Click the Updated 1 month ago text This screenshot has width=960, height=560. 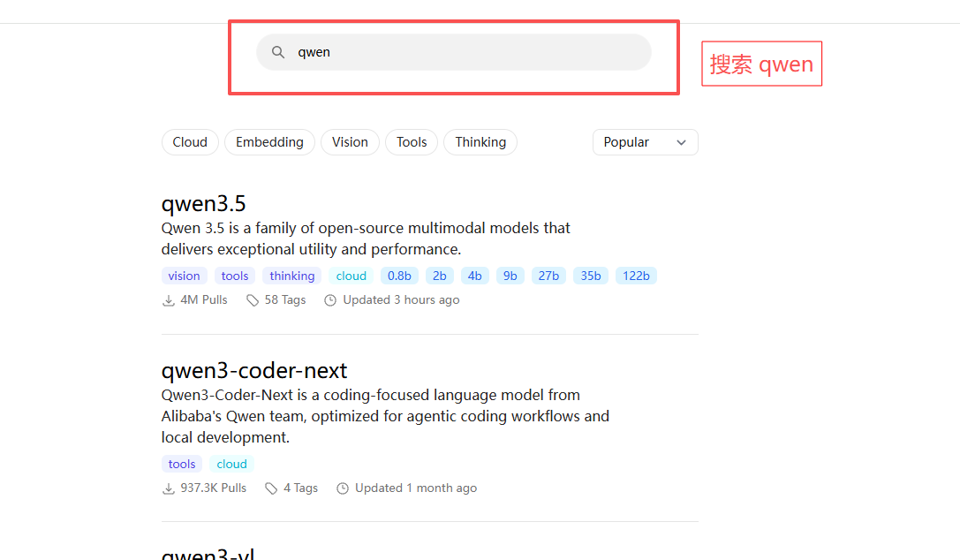coord(416,488)
